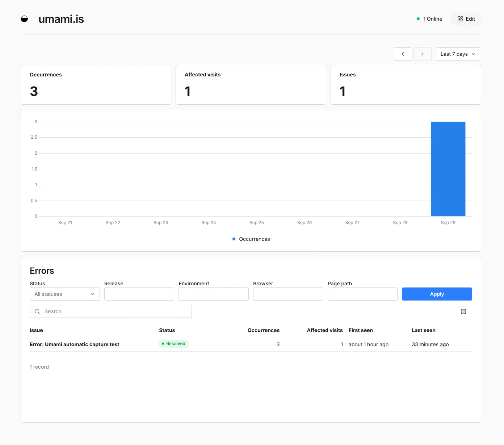Click the blue Sep 29 chart bar

(x=448, y=169)
